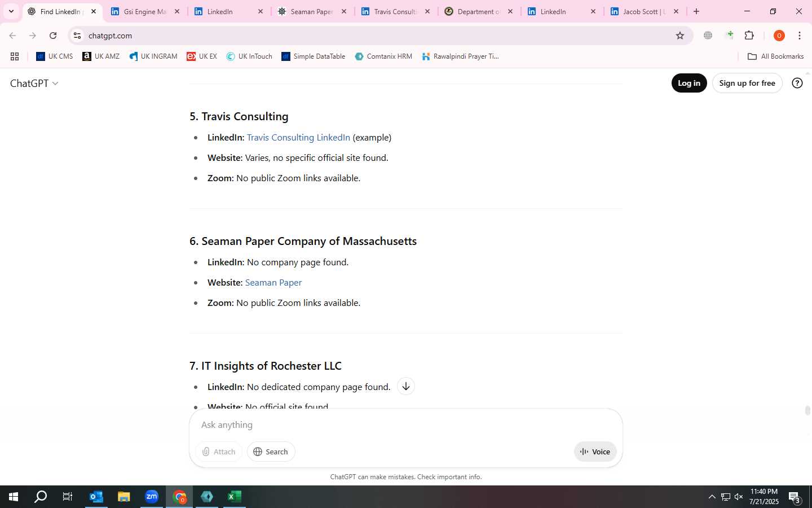Click the Search globe button
Image resolution: width=812 pixels, height=508 pixels.
coord(271,452)
